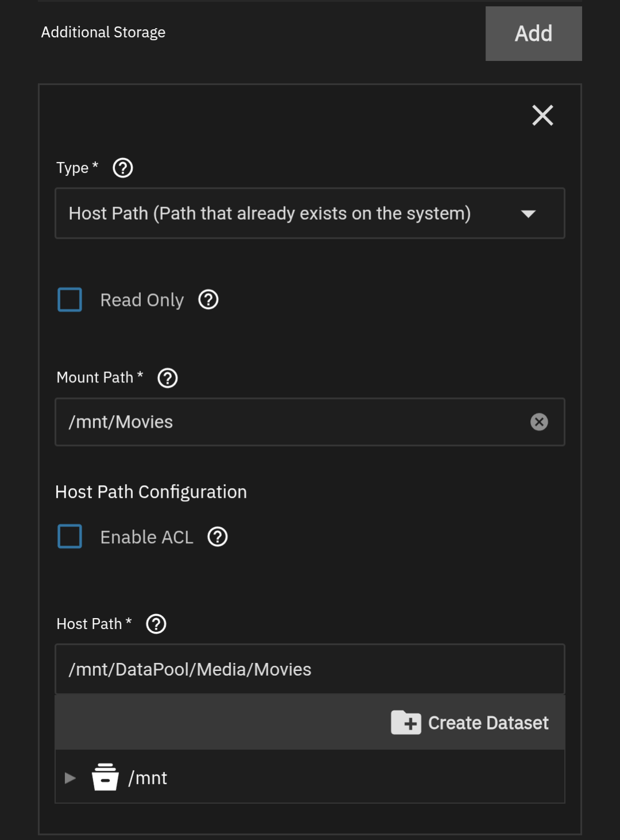The width and height of the screenshot is (620, 840).
Task: Enable the Read Only checkbox
Action: pyautogui.click(x=70, y=300)
